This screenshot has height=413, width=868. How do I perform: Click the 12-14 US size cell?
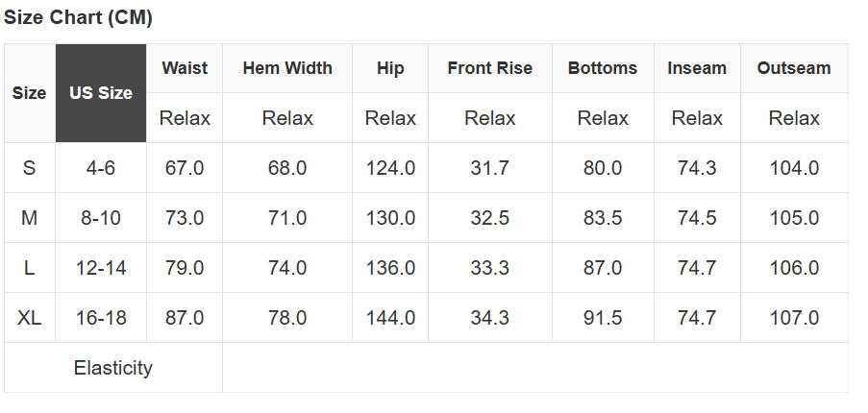pyautogui.click(x=101, y=268)
